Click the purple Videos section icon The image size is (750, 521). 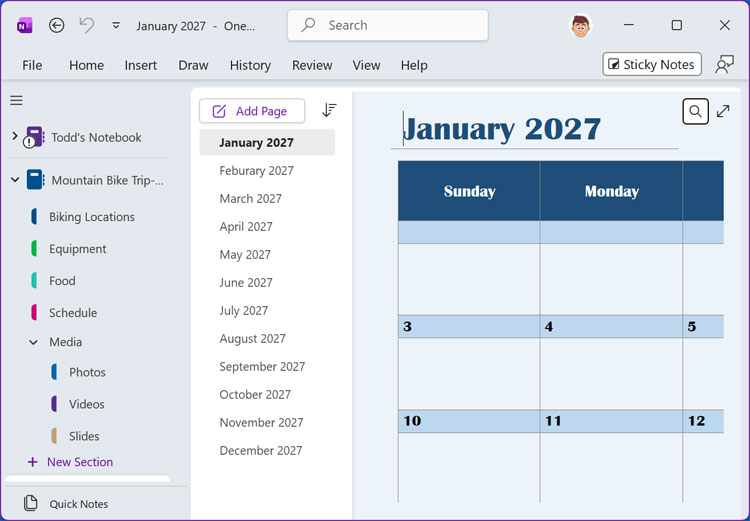(x=54, y=404)
